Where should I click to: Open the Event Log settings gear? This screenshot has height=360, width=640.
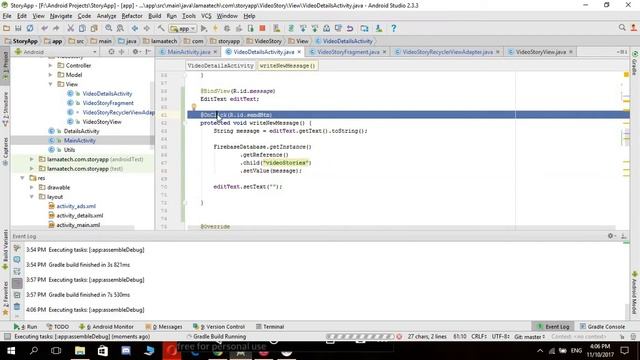[x=611, y=236]
